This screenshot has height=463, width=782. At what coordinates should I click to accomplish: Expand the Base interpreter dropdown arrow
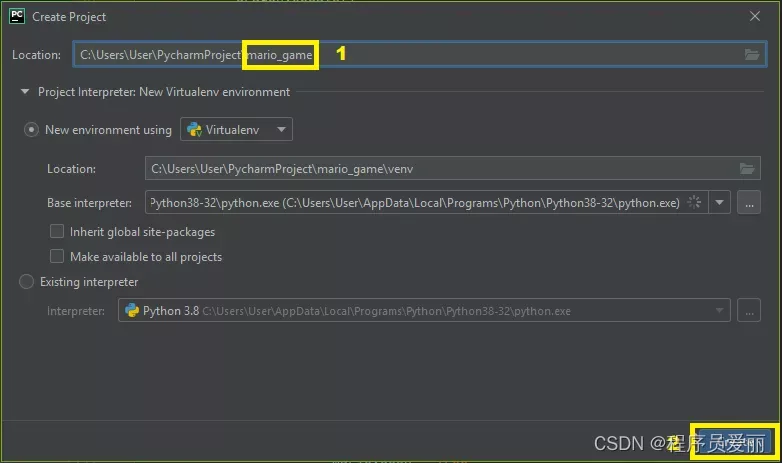click(x=719, y=203)
